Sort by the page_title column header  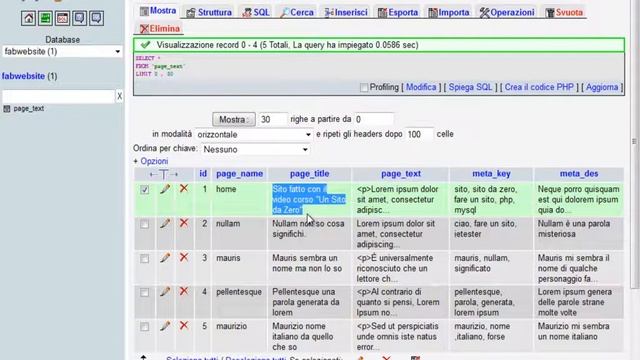309,174
